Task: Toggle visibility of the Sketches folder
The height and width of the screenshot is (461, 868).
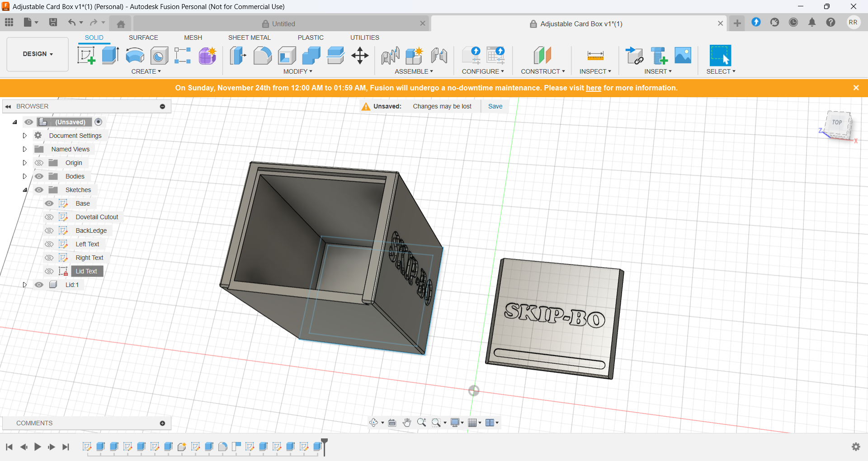Action: tap(39, 190)
